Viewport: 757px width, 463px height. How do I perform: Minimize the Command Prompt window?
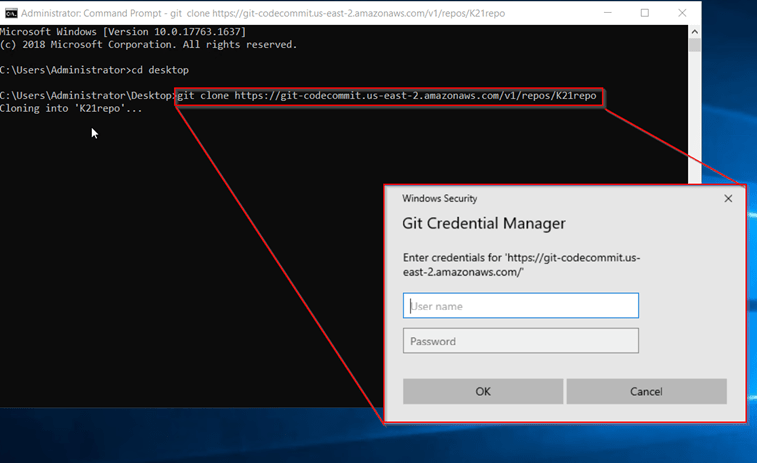[x=608, y=13]
